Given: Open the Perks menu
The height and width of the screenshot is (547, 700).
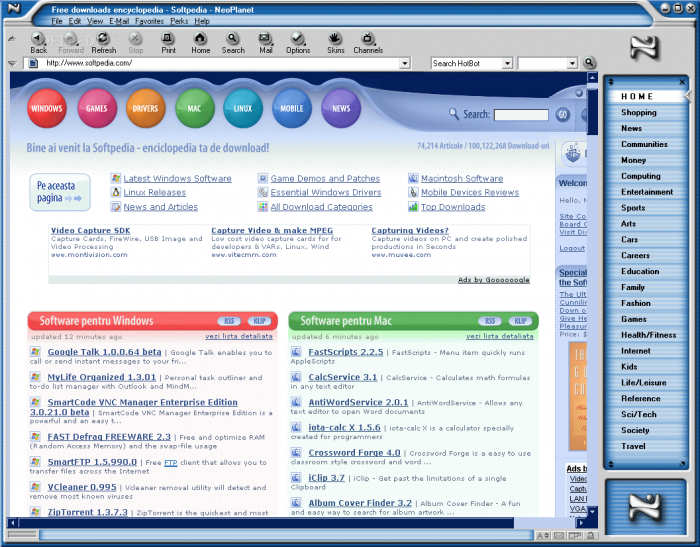Looking at the screenshot, I should click(179, 20).
